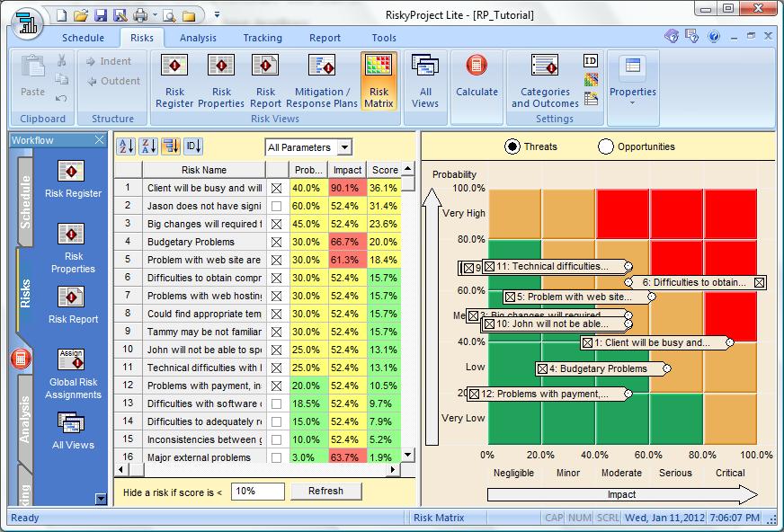Image resolution: width=784 pixels, height=532 pixels.
Task: Switch to the Analysis ribbon tab
Action: (x=198, y=38)
